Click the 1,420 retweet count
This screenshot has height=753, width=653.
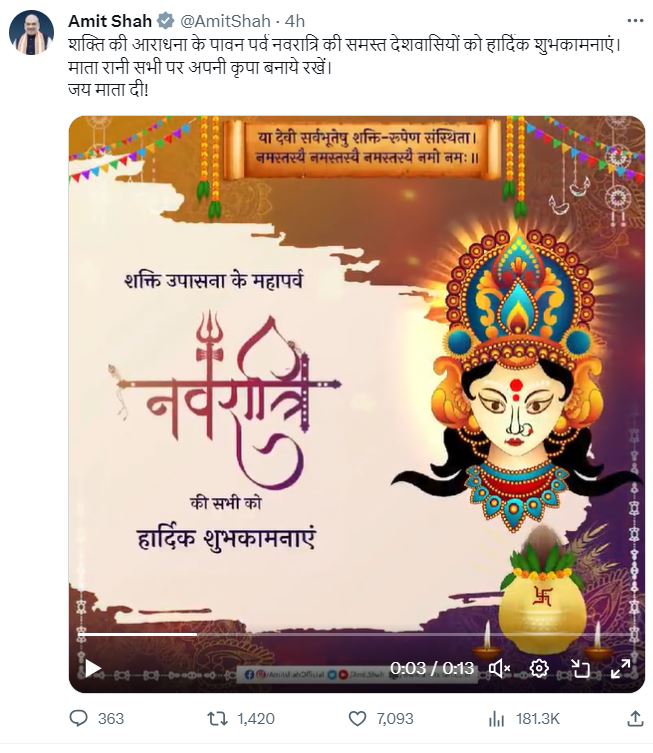[x=256, y=718]
